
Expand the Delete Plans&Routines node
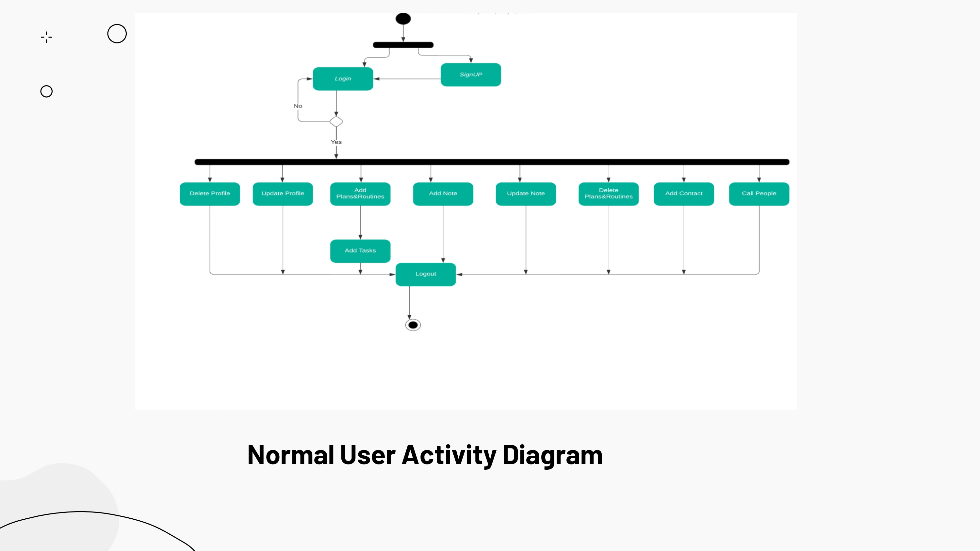pos(609,194)
